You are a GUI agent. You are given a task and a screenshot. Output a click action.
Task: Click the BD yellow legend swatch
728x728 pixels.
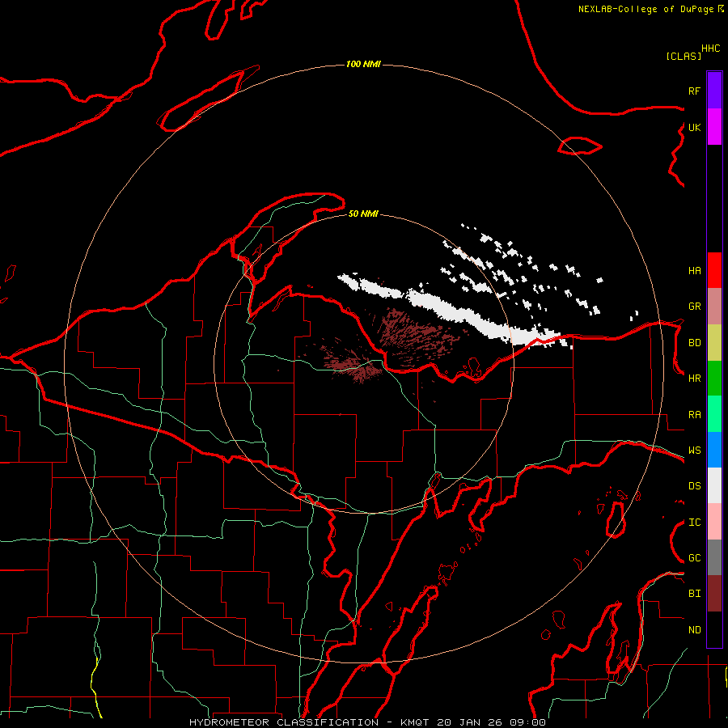pyautogui.click(x=714, y=343)
